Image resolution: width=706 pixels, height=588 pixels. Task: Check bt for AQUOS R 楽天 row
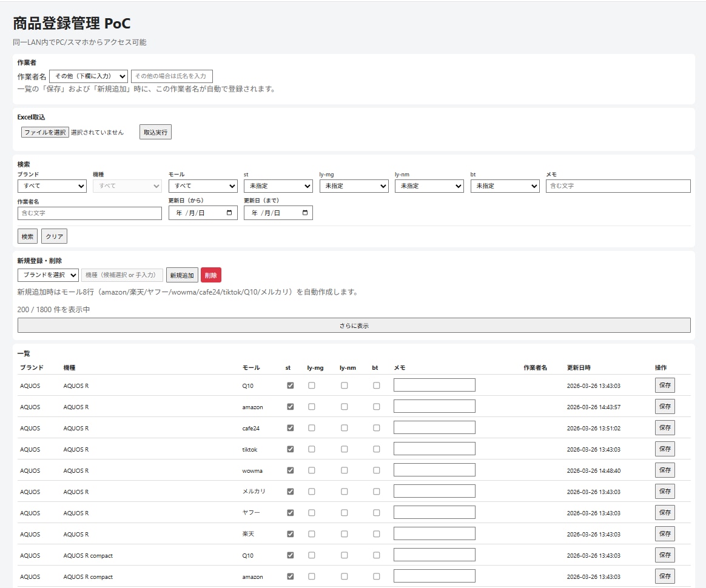click(x=377, y=533)
